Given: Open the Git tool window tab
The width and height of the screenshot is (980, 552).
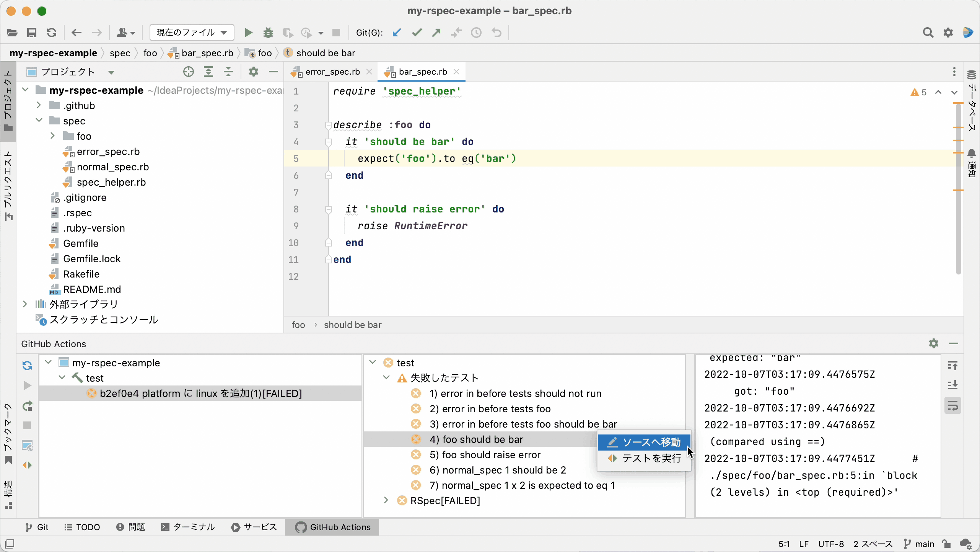Looking at the screenshot, I should (x=37, y=527).
